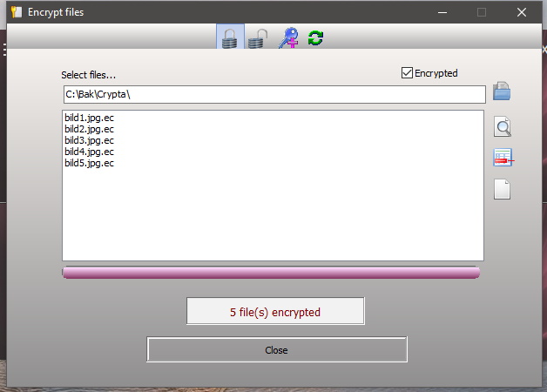Browse for a folder with the blue folder icon

coord(502,91)
